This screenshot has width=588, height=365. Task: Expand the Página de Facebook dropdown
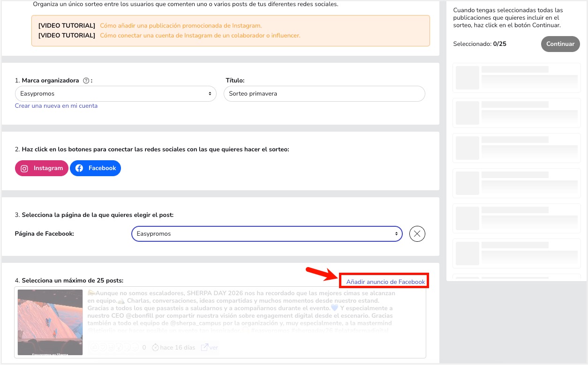coord(267,233)
